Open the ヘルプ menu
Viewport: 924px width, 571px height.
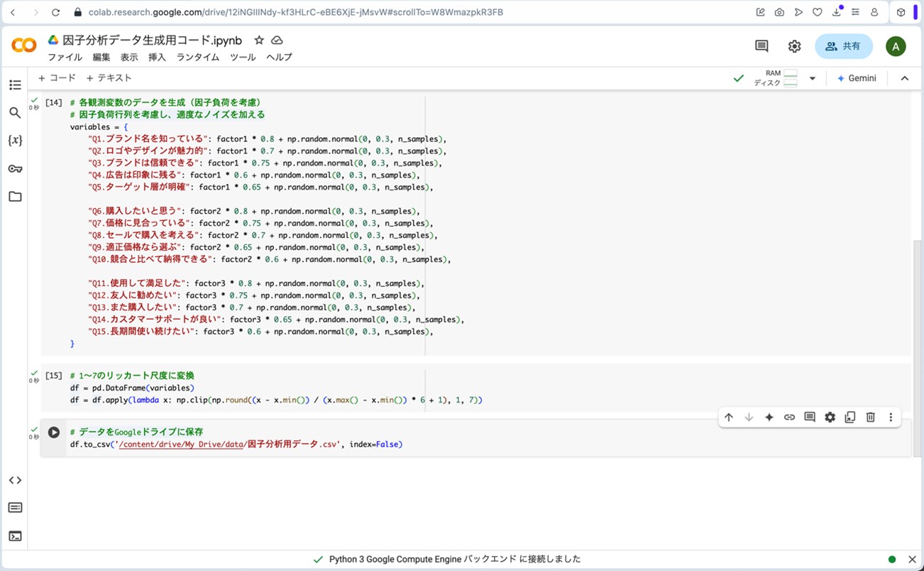coord(279,58)
